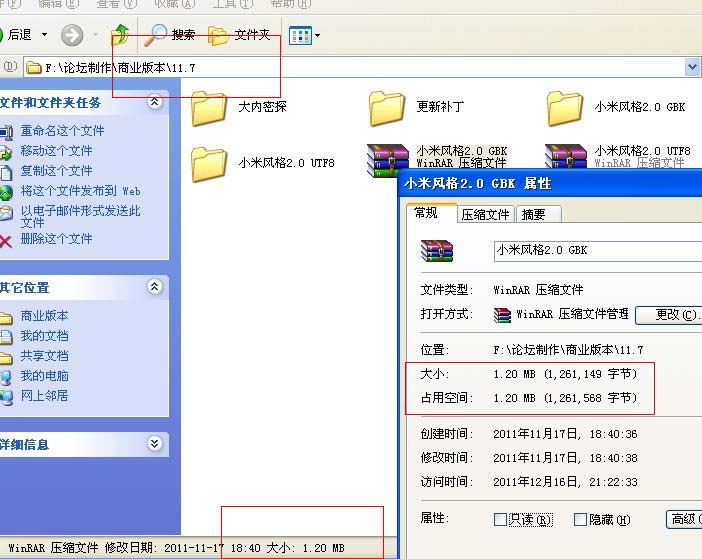This screenshot has height=559, width=702.
Task: Click 将这个文件发布到 Web link
Action: click(81, 191)
